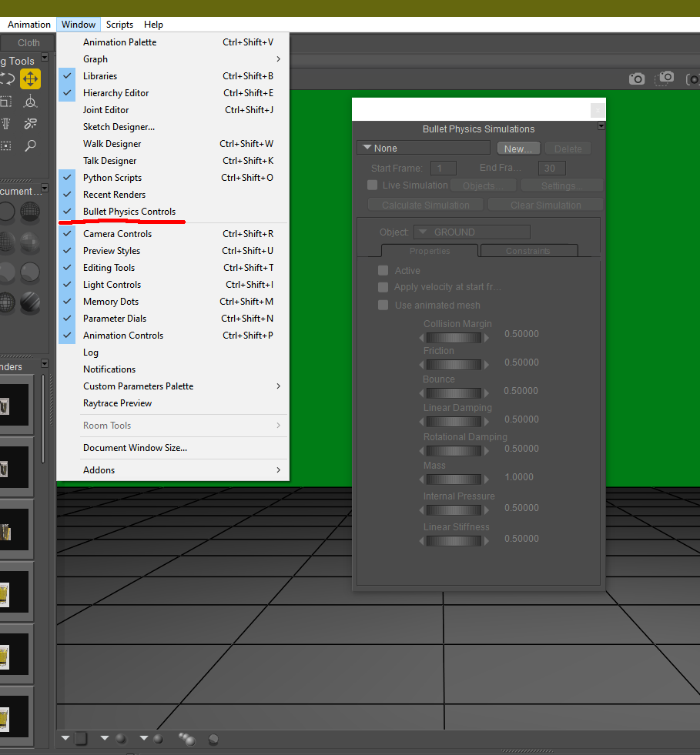Image resolution: width=700 pixels, height=755 pixels.
Task: Open the Editing Tools palette menu arrow
Action: pyautogui.click(x=45, y=57)
